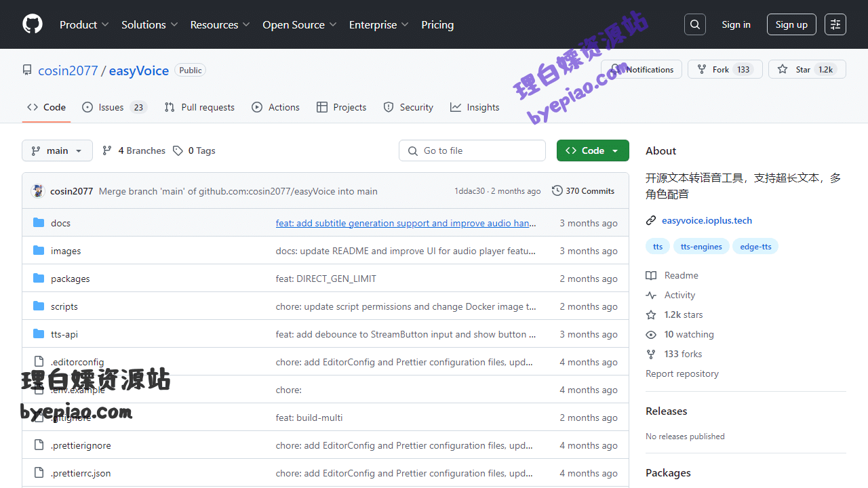Open the easyVoice repository name link
Screen dimensions: 868x488
[x=139, y=70]
